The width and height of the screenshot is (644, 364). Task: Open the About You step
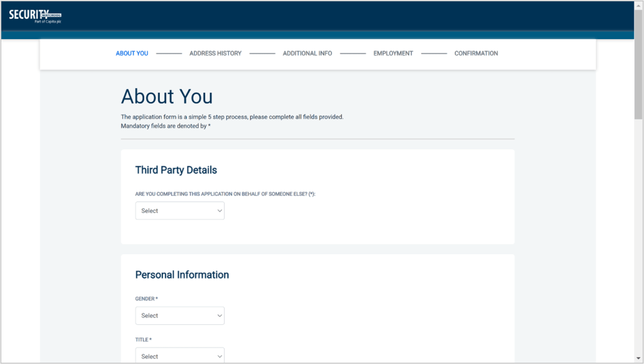[132, 54]
